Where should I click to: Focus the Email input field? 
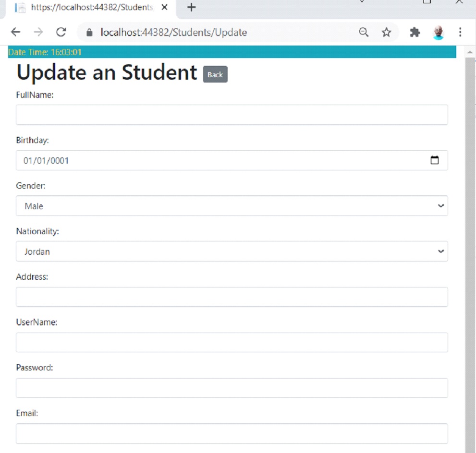coord(232,433)
